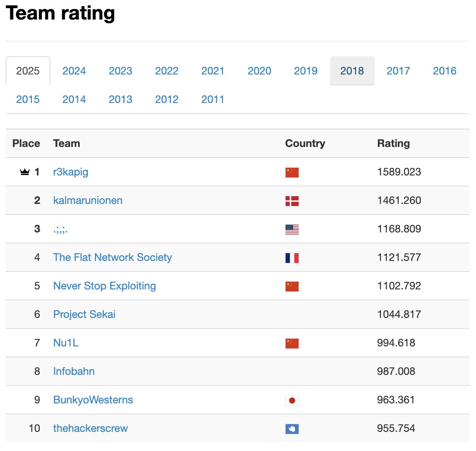Click place number 10 in the table
The image size is (476, 451).
(x=34, y=428)
